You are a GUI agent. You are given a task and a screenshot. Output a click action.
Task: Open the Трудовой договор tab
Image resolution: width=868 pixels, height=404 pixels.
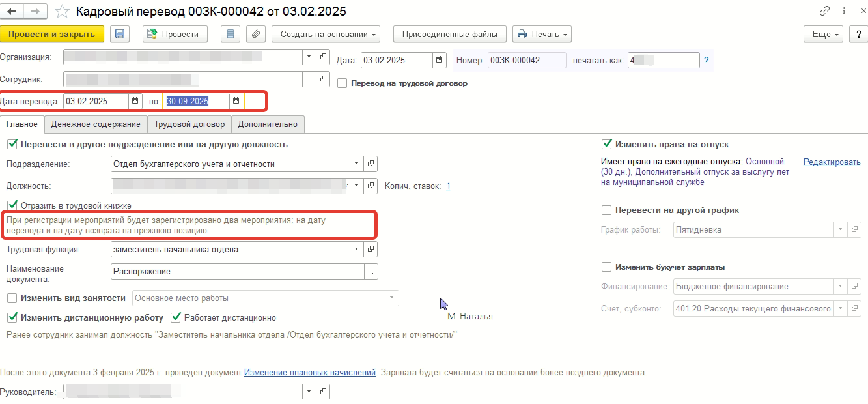point(189,124)
